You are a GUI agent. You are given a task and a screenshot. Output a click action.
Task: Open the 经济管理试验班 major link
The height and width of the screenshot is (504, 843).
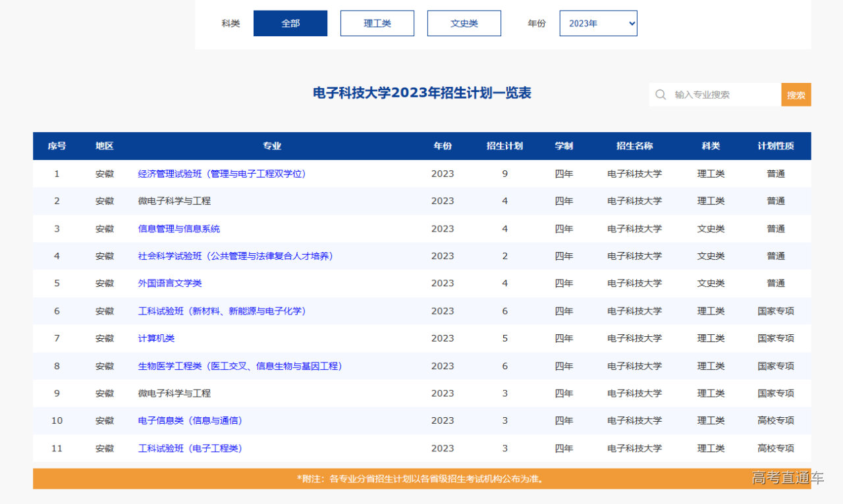pyautogui.click(x=221, y=173)
